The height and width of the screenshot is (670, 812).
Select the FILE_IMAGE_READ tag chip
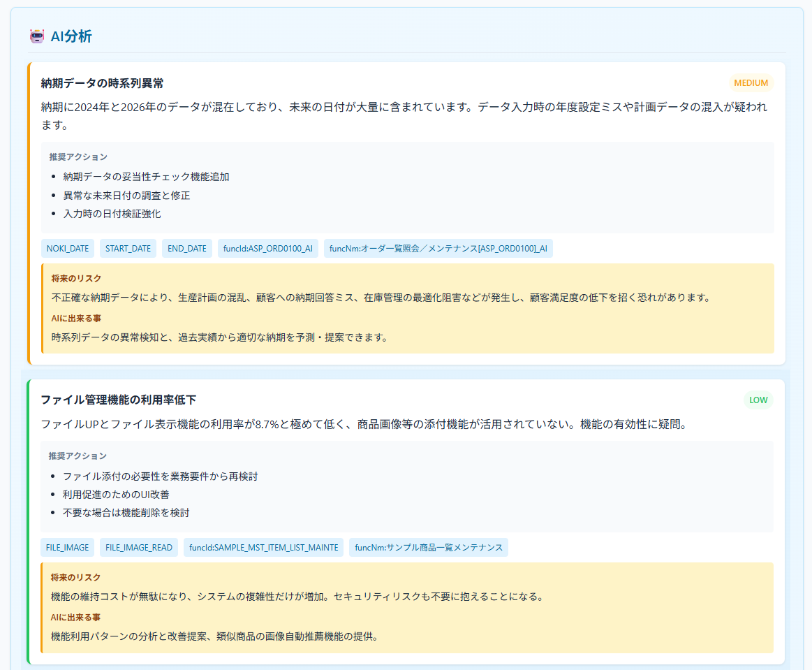(138, 547)
